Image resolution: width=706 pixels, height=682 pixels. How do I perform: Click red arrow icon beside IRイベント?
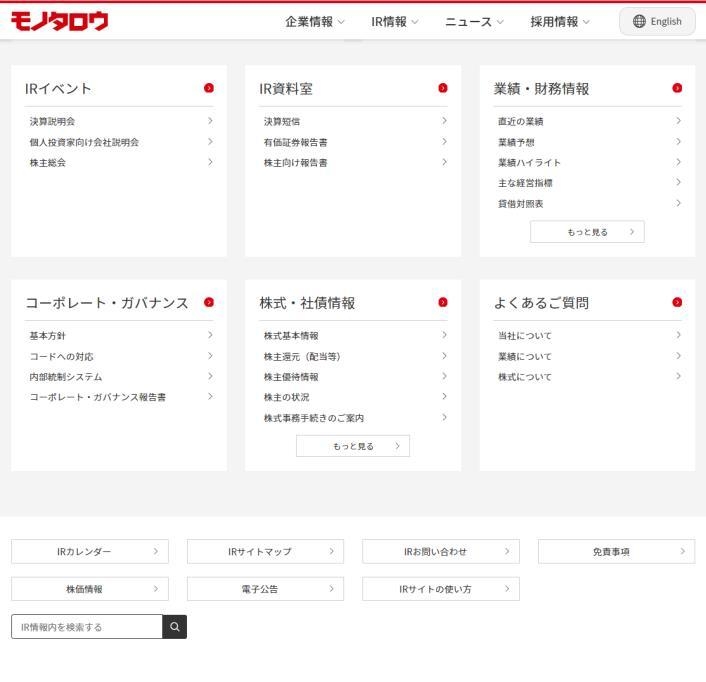[208, 88]
